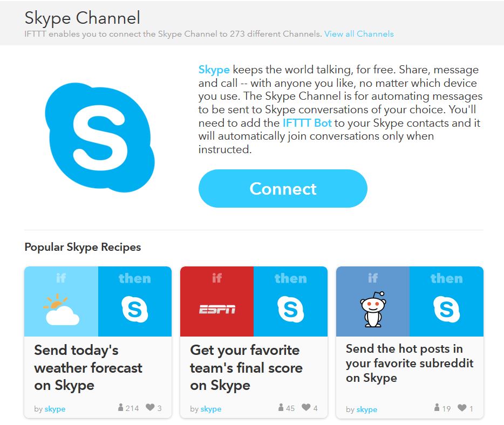Click the 'if' label on ESPN recipe
Viewport: 504px width, 425px height.
pyautogui.click(x=217, y=278)
